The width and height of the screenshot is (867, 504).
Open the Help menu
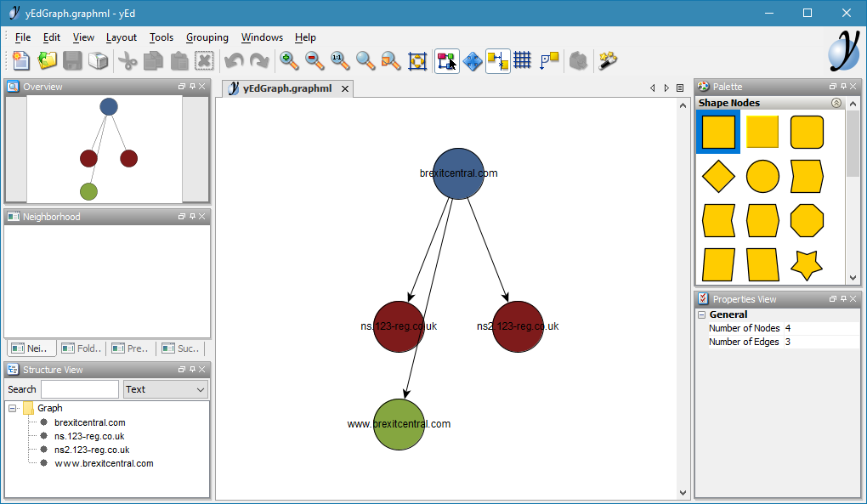click(x=305, y=37)
